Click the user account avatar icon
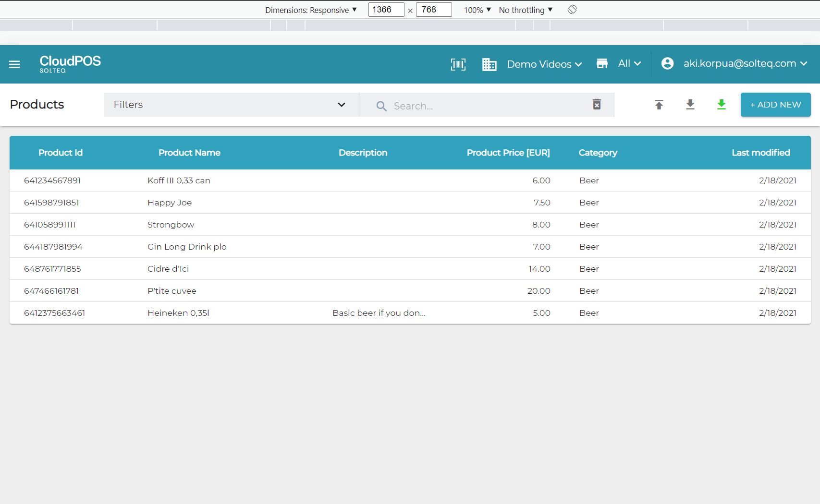The width and height of the screenshot is (820, 504). click(667, 64)
